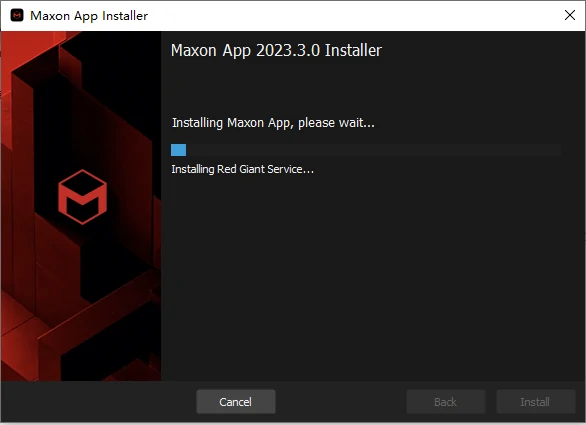Click the footer area left of Cancel

tap(98, 402)
